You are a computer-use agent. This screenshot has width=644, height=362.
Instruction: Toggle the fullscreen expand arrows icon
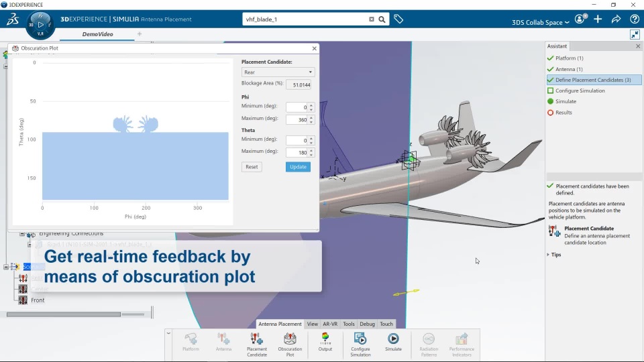635,34
